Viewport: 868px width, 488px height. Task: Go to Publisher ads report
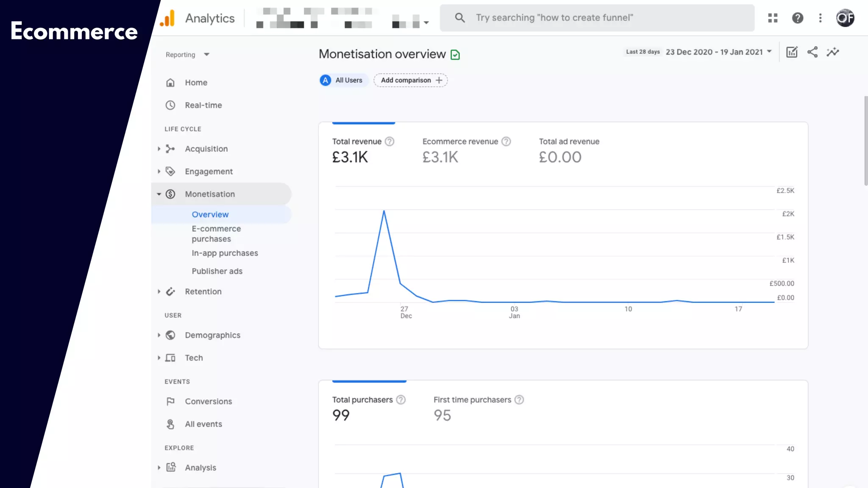coord(217,271)
